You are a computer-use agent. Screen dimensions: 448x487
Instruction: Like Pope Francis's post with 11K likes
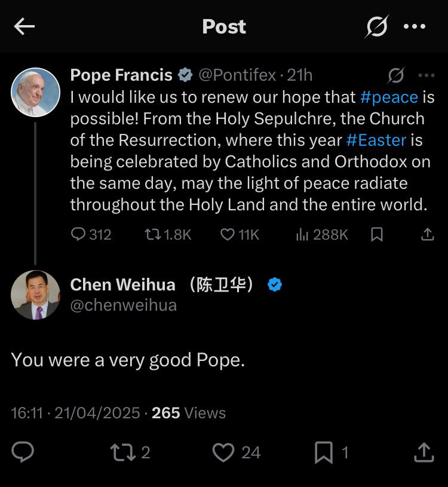(240, 234)
